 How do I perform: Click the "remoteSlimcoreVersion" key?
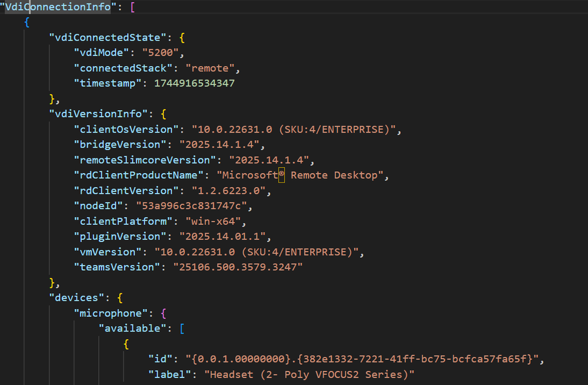(x=145, y=160)
